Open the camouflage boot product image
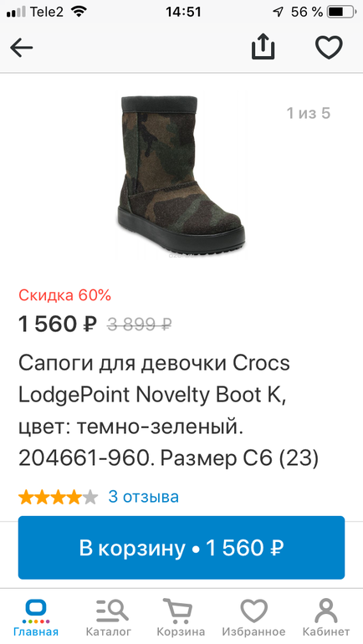The height and width of the screenshot is (644, 363). click(181, 177)
